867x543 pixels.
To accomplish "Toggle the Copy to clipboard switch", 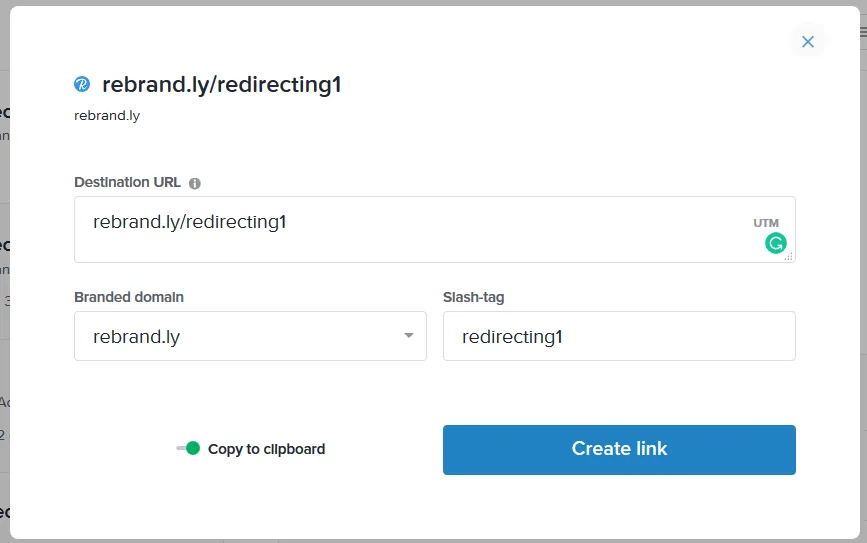I will tap(188, 449).
